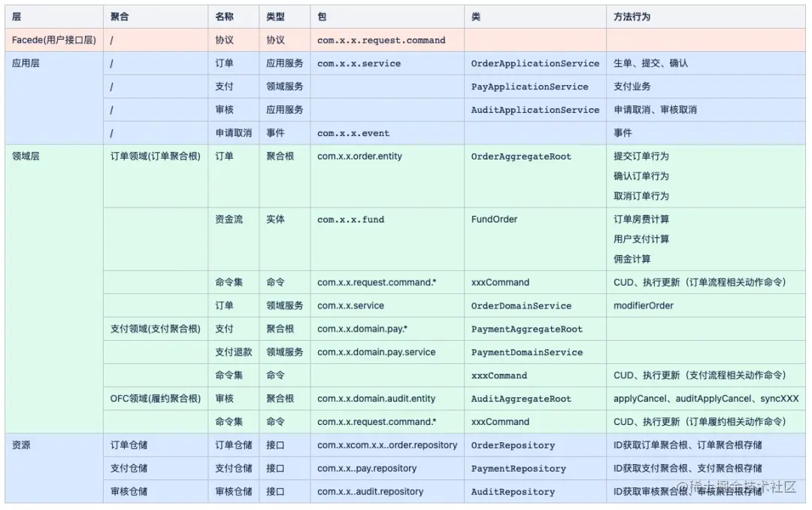
Task: Select the 领域层 layer cell
Action: point(54,289)
